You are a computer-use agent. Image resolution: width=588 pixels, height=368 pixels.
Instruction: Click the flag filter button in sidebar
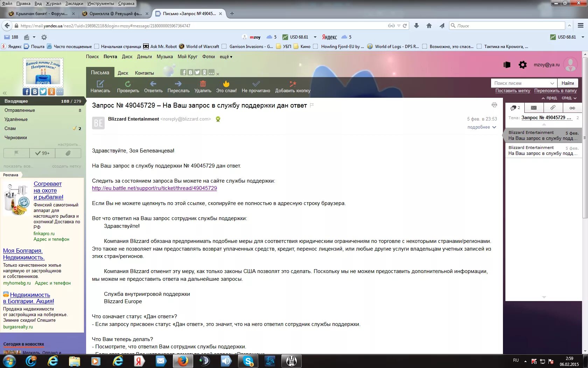click(x=16, y=153)
